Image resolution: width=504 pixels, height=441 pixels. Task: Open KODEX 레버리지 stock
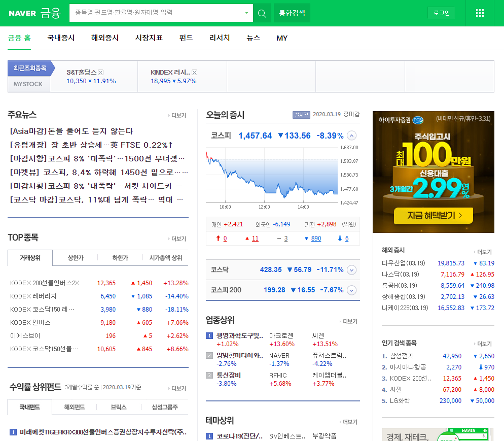[33, 296]
